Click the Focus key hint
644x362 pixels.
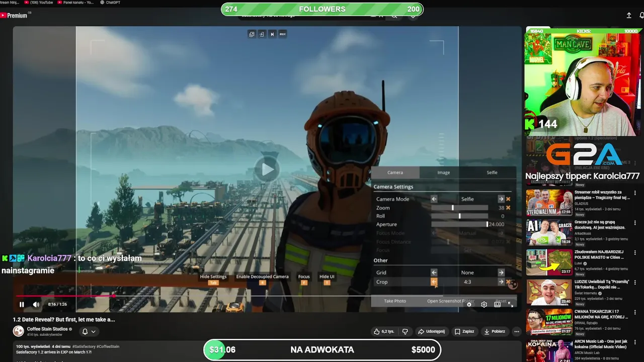click(x=304, y=279)
